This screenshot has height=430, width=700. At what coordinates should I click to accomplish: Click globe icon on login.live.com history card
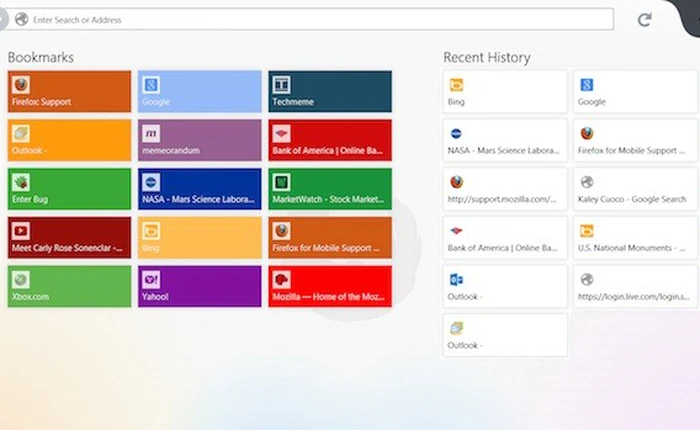587,279
